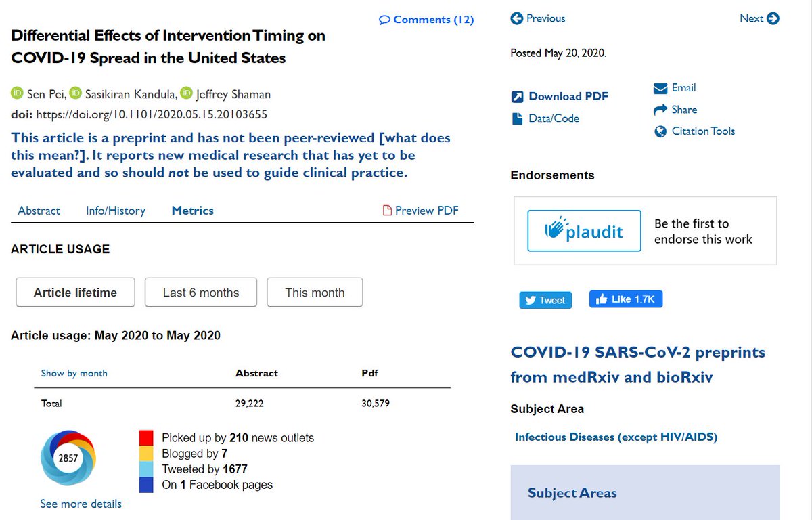Click the Altmetric score donut badge
The width and height of the screenshot is (812, 520).
pyautogui.click(x=68, y=458)
